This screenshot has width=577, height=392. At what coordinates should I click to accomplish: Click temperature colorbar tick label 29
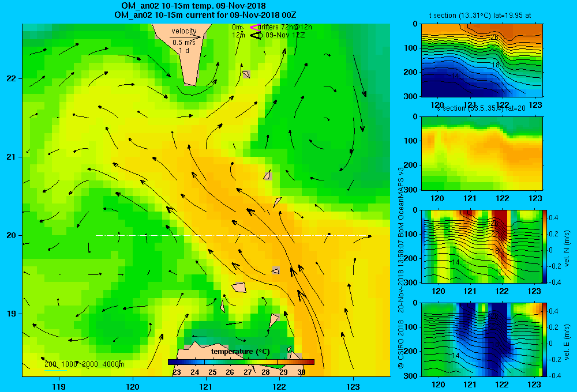283,372
